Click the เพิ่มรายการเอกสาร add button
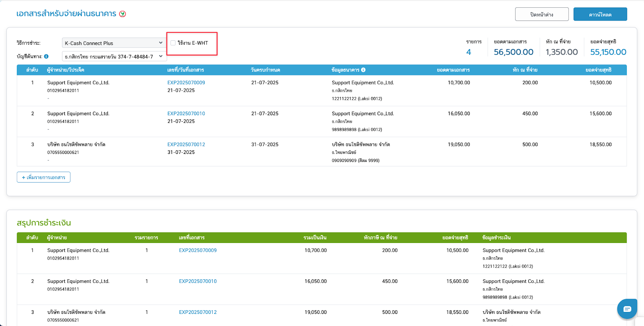The image size is (644, 326). click(x=43, y=177)
